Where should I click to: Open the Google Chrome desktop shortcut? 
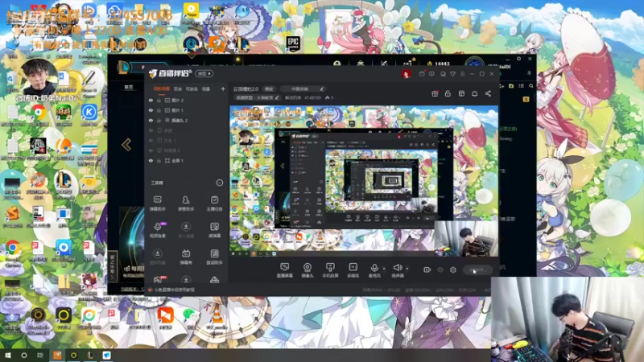click(13, 252)
